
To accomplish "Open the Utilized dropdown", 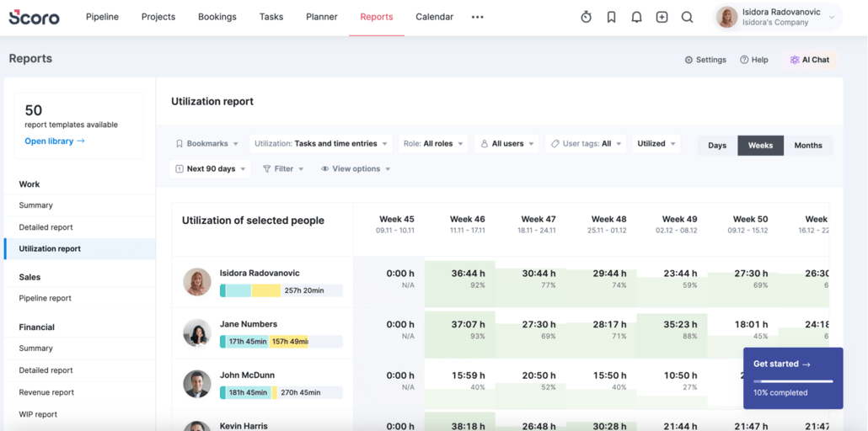I will 656,143.
